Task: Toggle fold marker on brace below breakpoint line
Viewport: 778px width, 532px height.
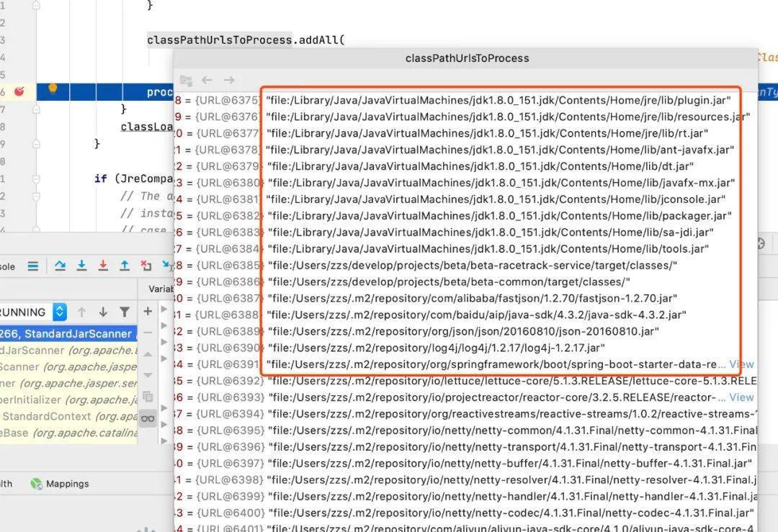Action: tap(36, 109)
